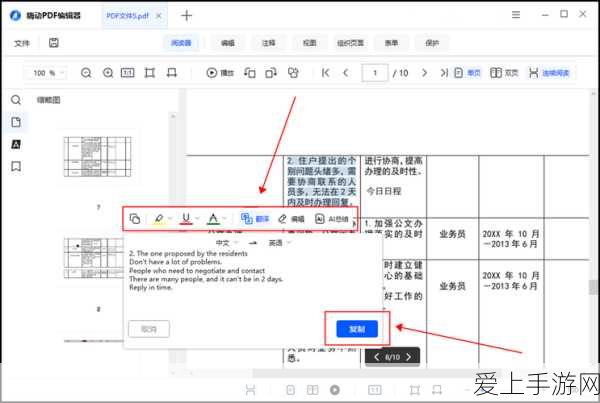
Task: Set the view to actual size 1:1
Action: (127, 73)
